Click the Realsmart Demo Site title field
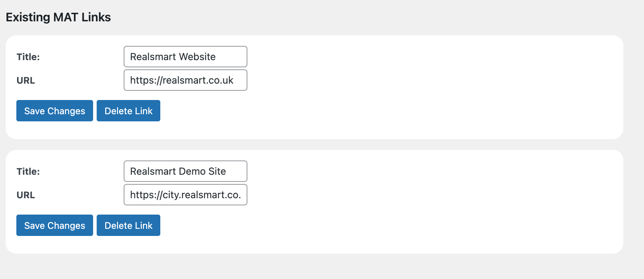Image resolution: width=644 pixels, height=279 pixels. click(x=185, y=171)
